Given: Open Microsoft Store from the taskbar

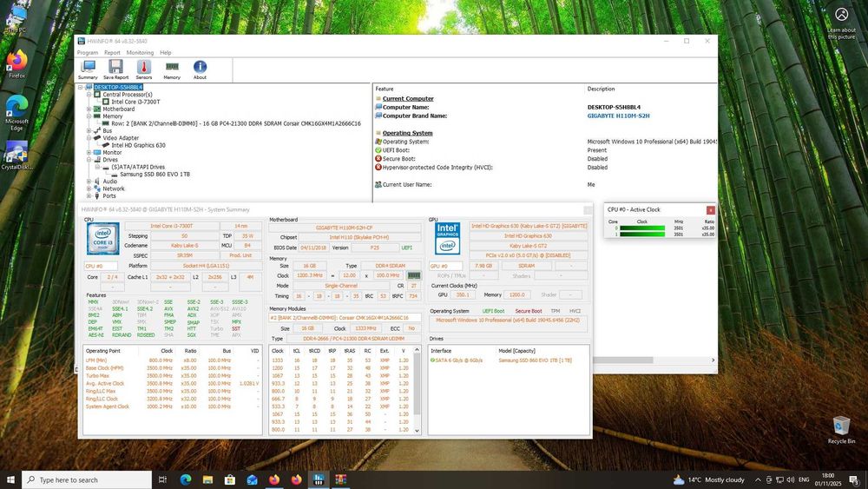Looking at the screenshot, I should pos(230,479).
